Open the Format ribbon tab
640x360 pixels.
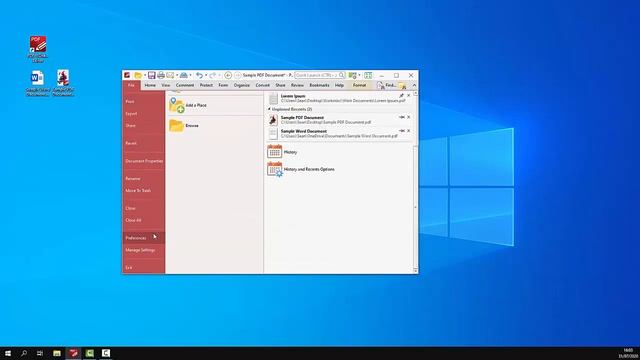359,85
